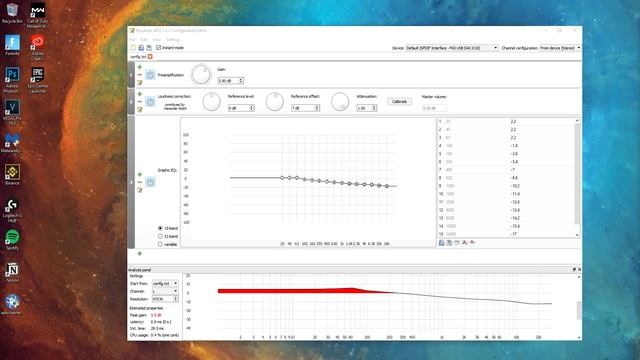640x360 pixels.
Task: Click the Reset response icon below band table
Action: click(x=457, y=243)
